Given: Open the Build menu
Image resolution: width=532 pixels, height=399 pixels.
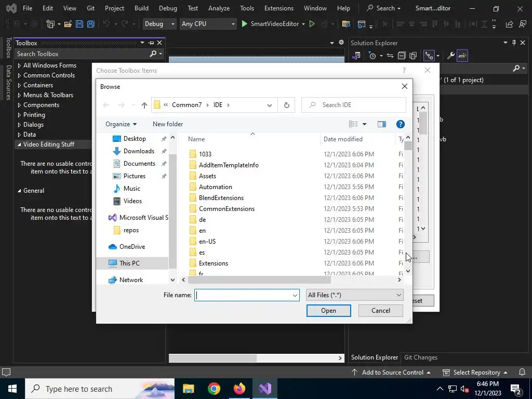Looking at the screenshot, I should [x=141, y=8].
